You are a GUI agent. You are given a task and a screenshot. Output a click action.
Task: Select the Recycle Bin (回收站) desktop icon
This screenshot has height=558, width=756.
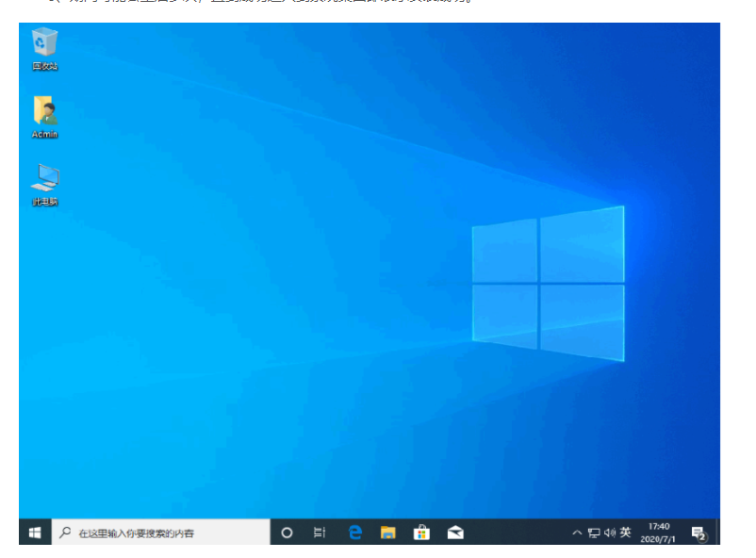pos(44,44)
